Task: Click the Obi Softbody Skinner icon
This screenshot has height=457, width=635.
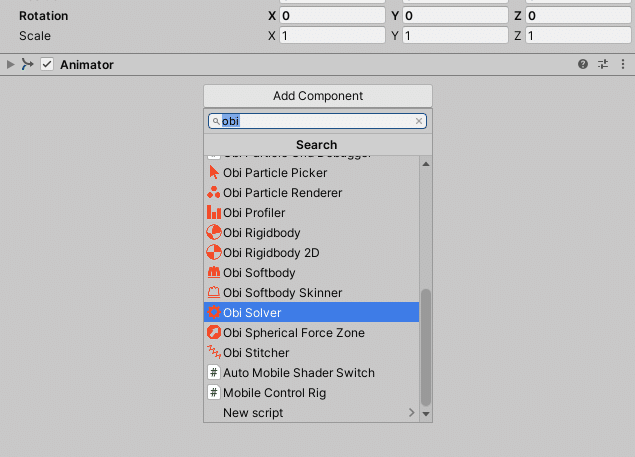Action: pyautogui.click(x=214, y=293)
